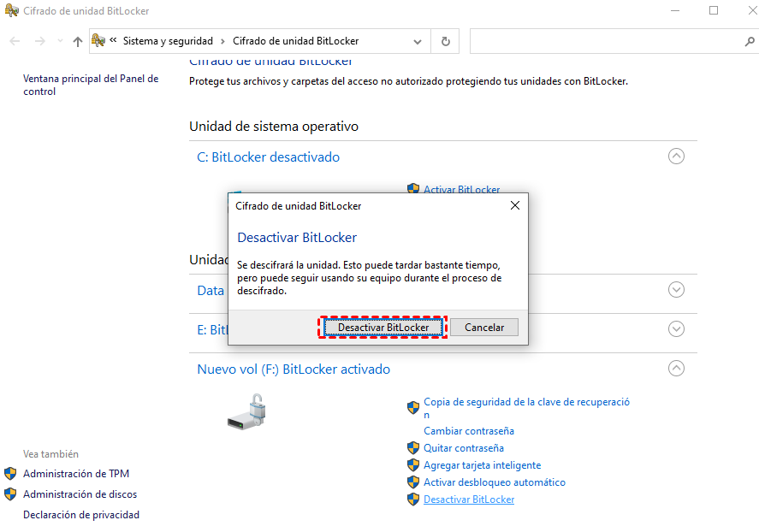The height and width of the screenshot is (532, 759).
Task: Expand the E: drive section
Action: pyautogui.click(x=676, y=328)
